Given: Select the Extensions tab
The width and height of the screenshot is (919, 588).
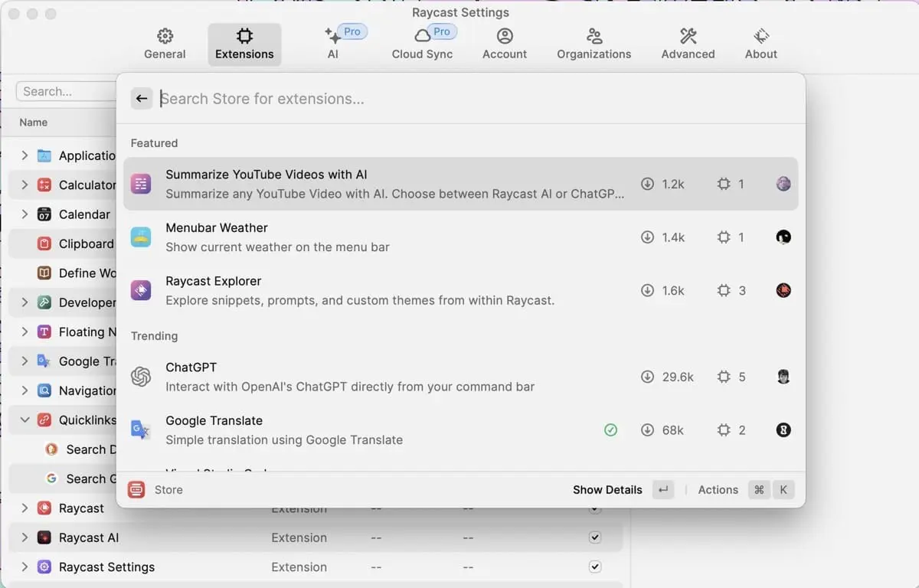Looking at the screenshot, I should (244, 44).
